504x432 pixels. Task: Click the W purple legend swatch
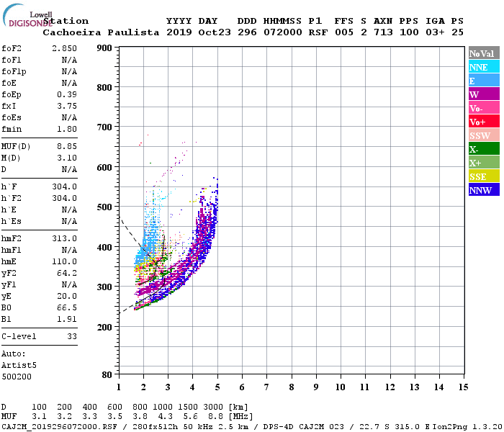(484, 94)
